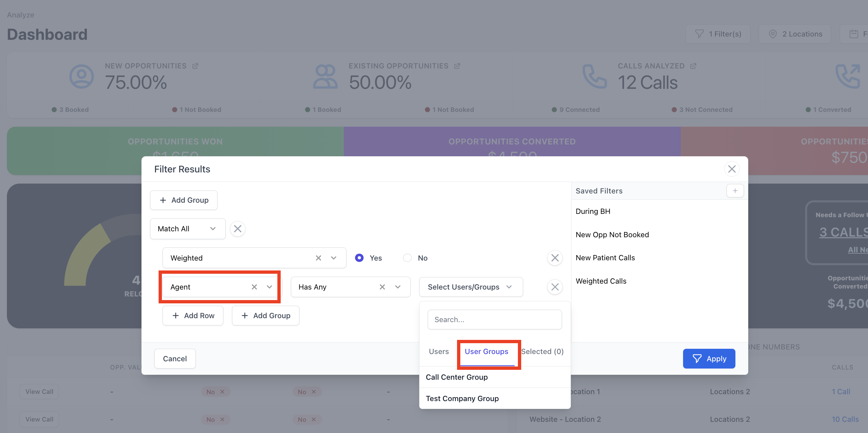Remove No tag in first call row

coord(222,392)
